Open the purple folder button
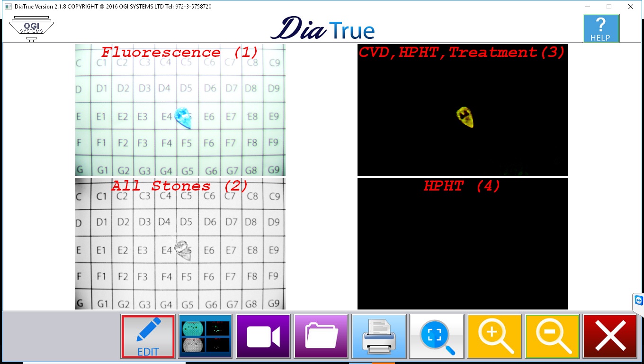644x364 pixels. pos(321,336)
